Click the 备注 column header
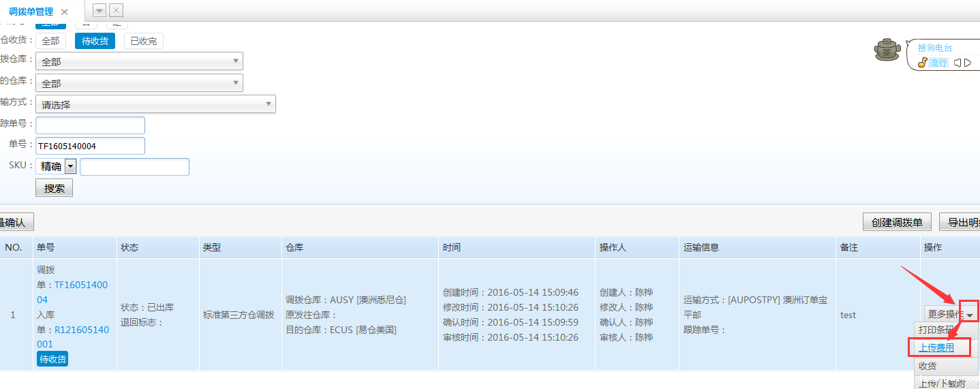Screen dimensions: 980x389 [x=878, y=247]
